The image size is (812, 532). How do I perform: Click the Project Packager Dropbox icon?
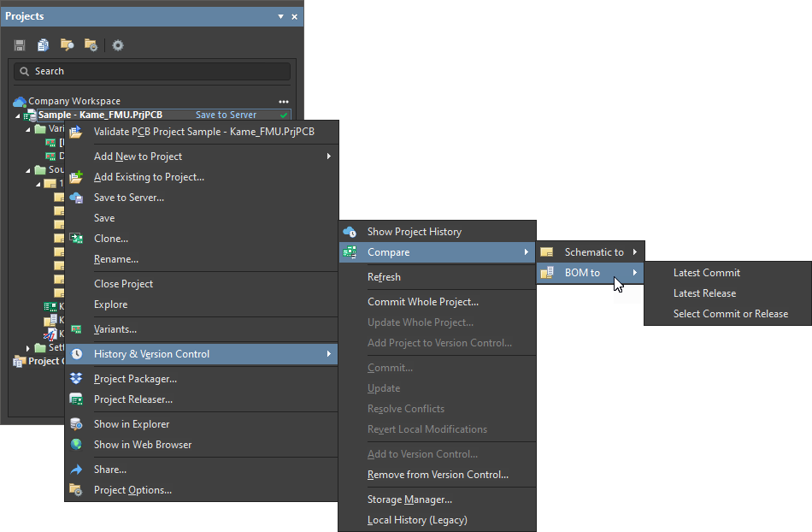click(x=76, y=379)
